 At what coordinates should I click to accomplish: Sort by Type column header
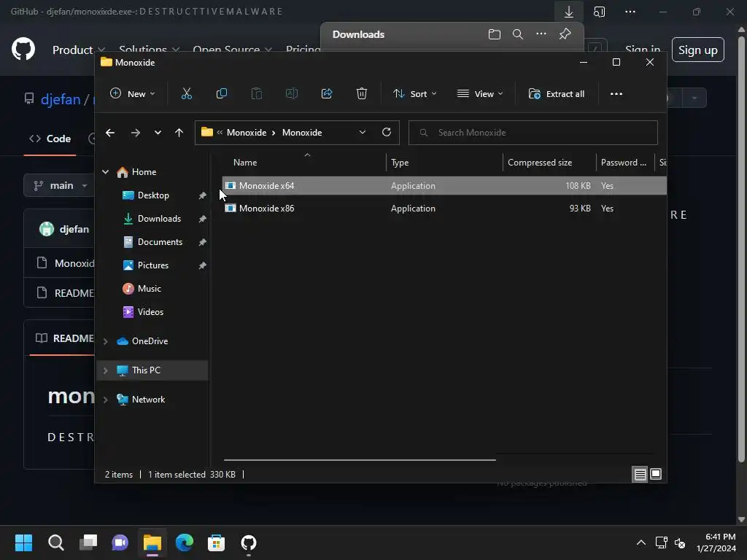444,163
